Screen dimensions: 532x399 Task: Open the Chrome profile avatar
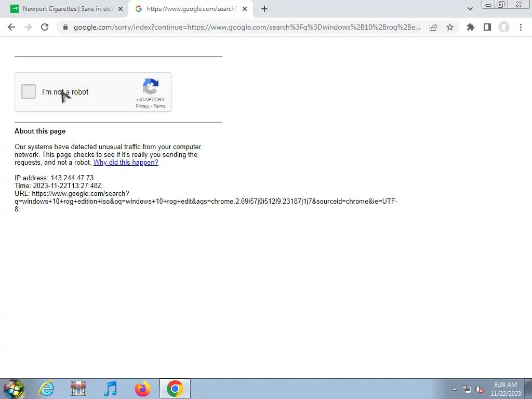pyautogui.click(x=504, y=27)
